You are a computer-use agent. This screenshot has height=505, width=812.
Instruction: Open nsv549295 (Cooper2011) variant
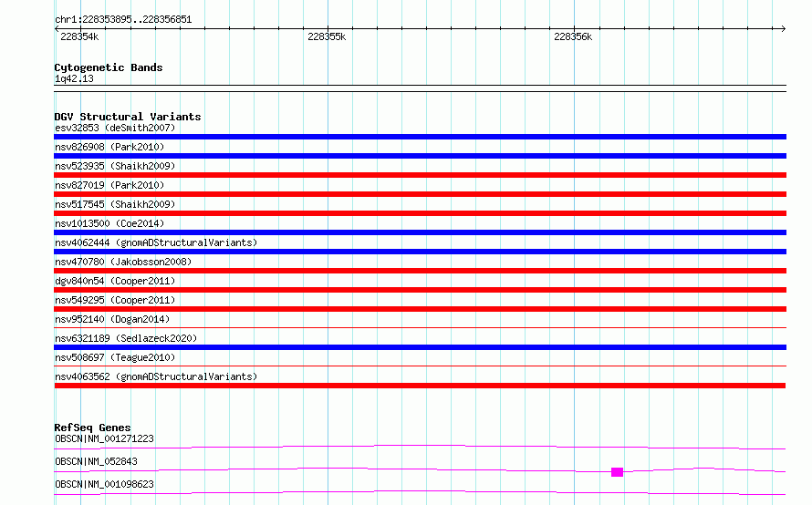point(115,300)
